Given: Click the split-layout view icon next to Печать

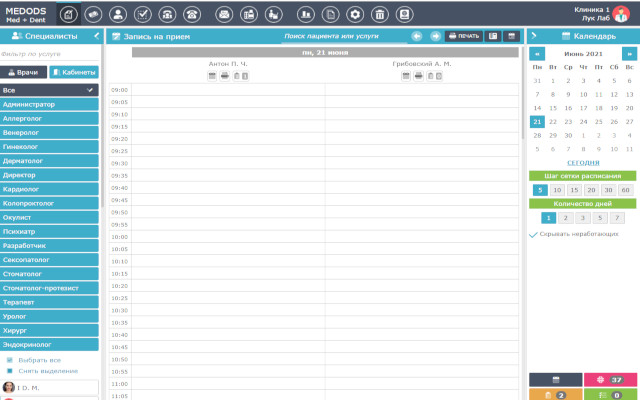Looking at the screenshot, I should 493,36.
